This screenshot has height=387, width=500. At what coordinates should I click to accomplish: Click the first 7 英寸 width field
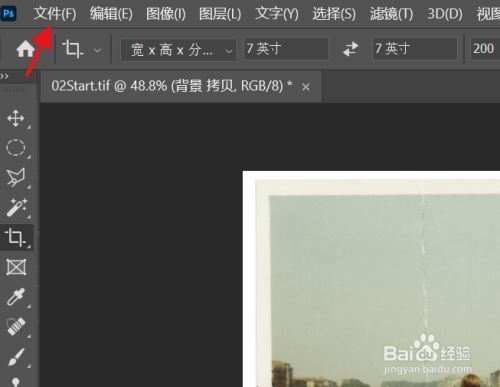[286, 49]
